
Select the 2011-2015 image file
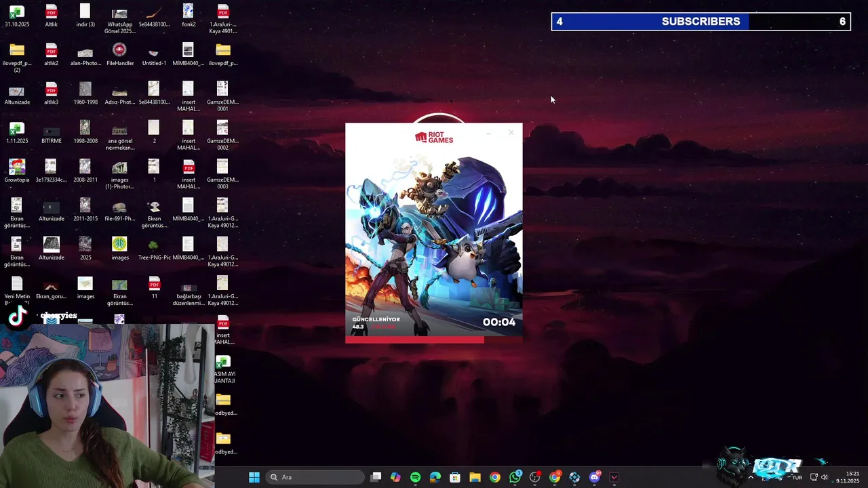click(85, 210)
